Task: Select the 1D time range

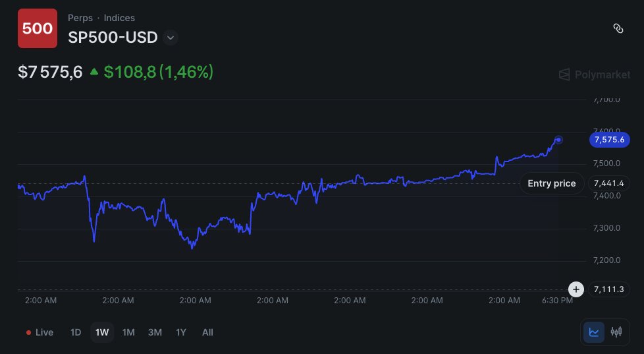Action: (76, 332)
